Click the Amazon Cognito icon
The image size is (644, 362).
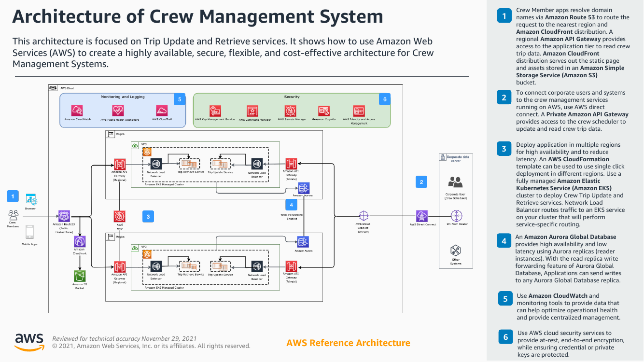pos(323,111)
